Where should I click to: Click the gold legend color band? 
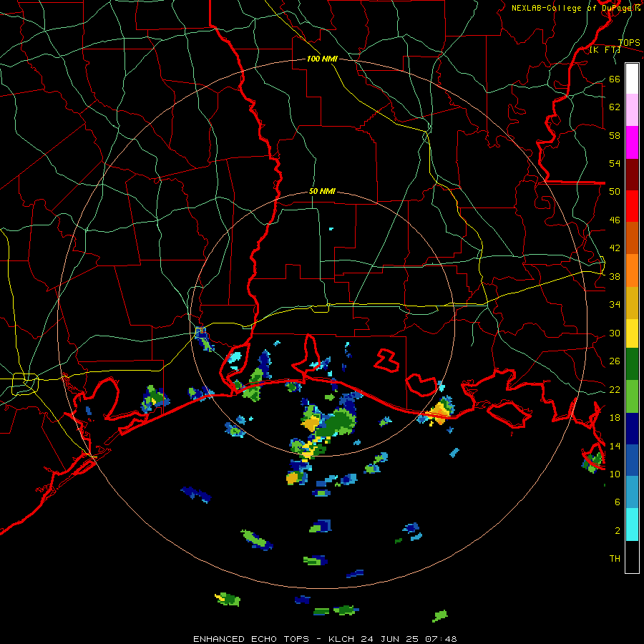coord(632,303)
